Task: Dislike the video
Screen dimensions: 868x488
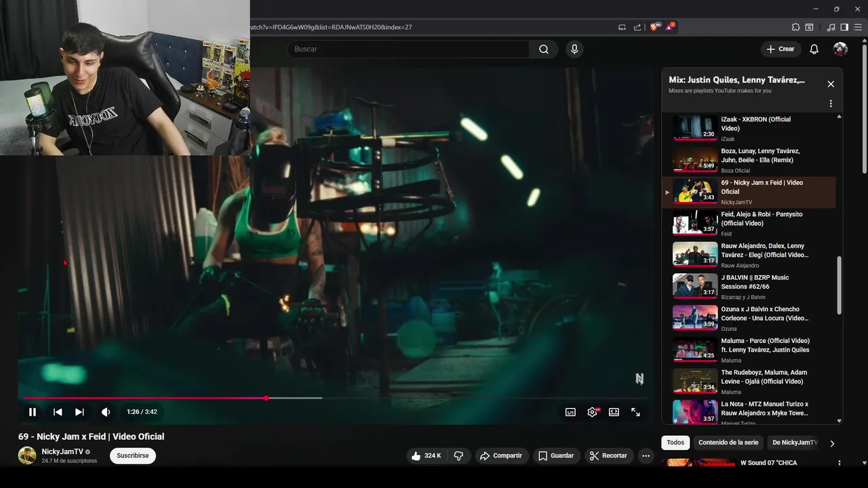Action: point(458,455)
